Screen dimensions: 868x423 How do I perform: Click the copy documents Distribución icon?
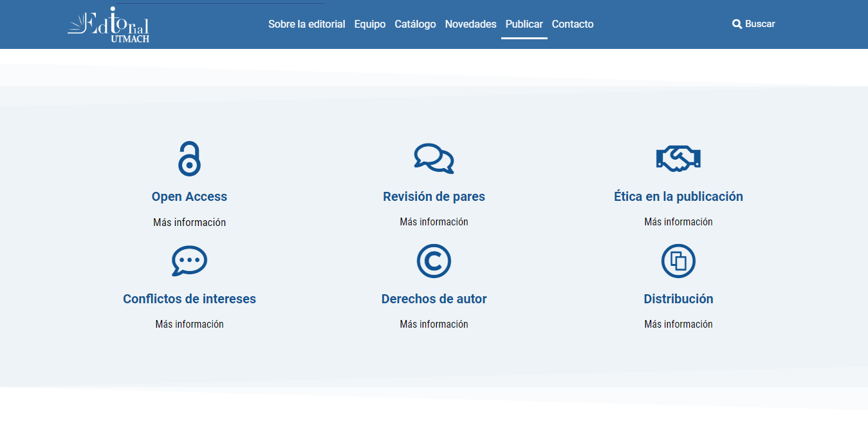click(x=678, y=261)
